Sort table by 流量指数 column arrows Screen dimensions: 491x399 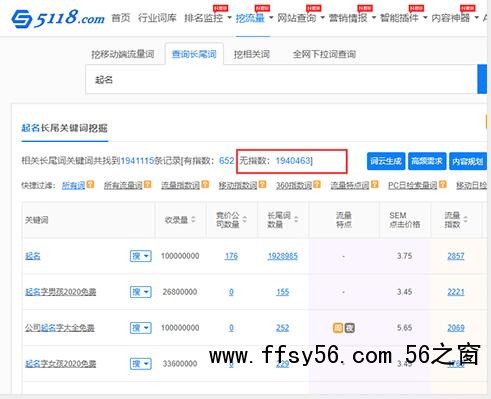tap(466, 220)
